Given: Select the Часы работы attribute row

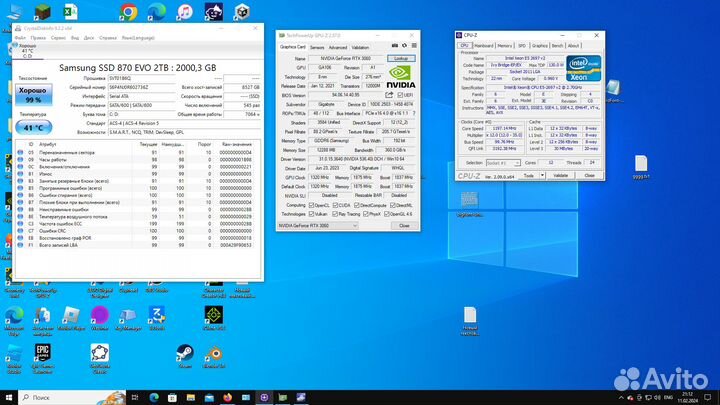Looking at the screenshot, I should click(138, 159).
